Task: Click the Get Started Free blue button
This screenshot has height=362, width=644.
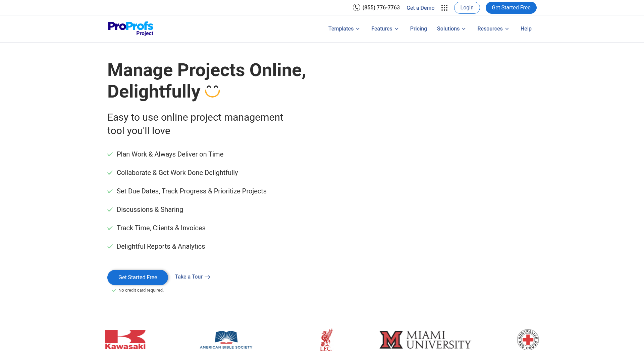Action: (x=511, y=7)
